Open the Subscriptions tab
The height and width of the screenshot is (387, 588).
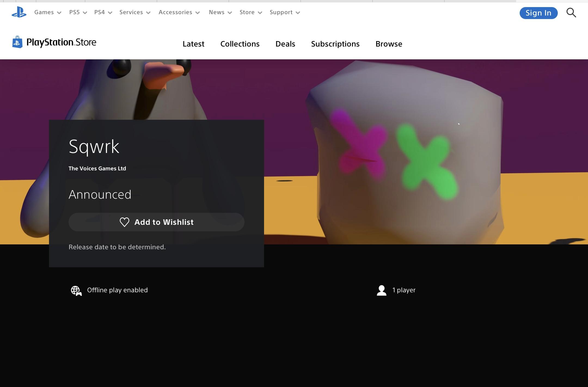335,44
